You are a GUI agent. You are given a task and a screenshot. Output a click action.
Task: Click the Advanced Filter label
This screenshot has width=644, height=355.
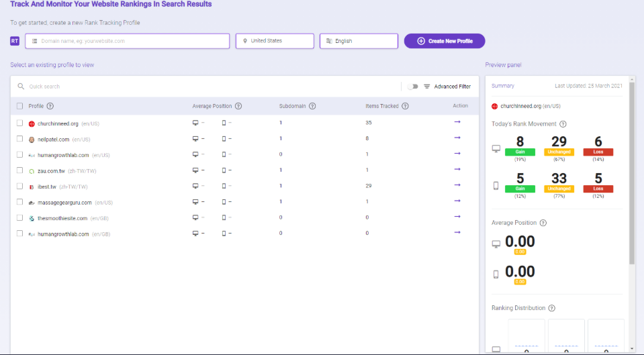point(452,87)
